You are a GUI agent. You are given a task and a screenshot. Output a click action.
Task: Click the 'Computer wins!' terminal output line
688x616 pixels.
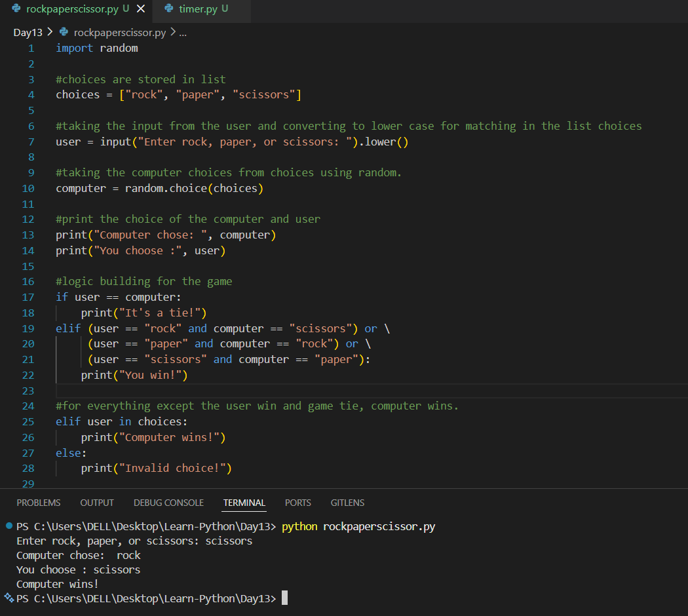(x=58, y=585)
